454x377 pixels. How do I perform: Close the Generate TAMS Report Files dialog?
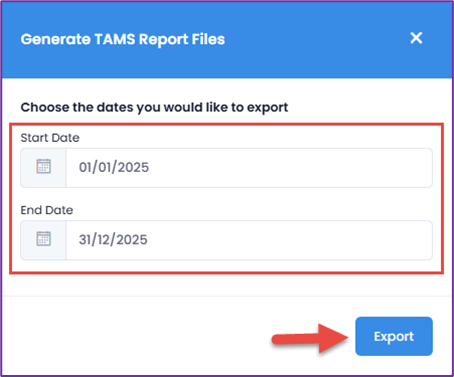coord(416,38)
